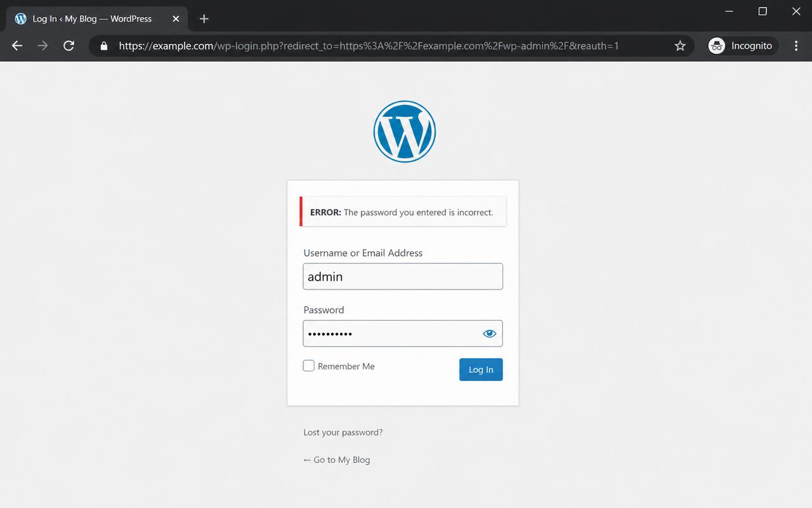This screenshot has width=812, height=508.
Task: Open the Incognito profile indicator
Action: 743,46
